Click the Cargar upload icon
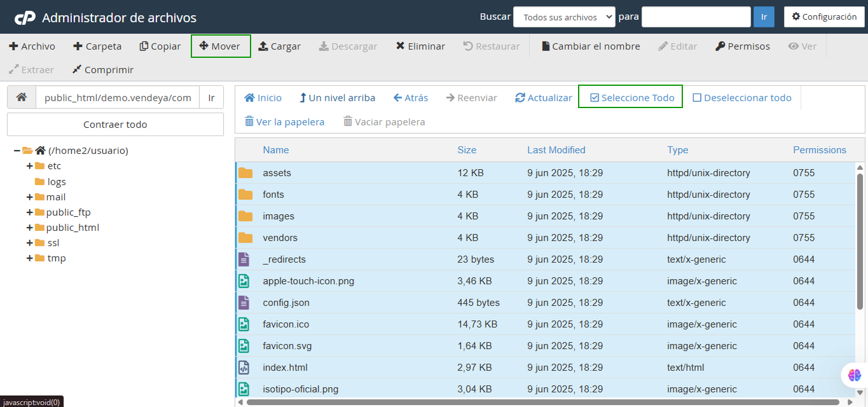Viewport: 868px width, 407px height. (x=263, y=46)
